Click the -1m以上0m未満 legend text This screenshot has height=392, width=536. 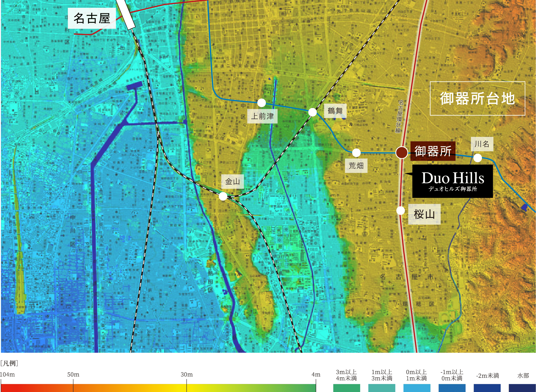click(452, 375)
